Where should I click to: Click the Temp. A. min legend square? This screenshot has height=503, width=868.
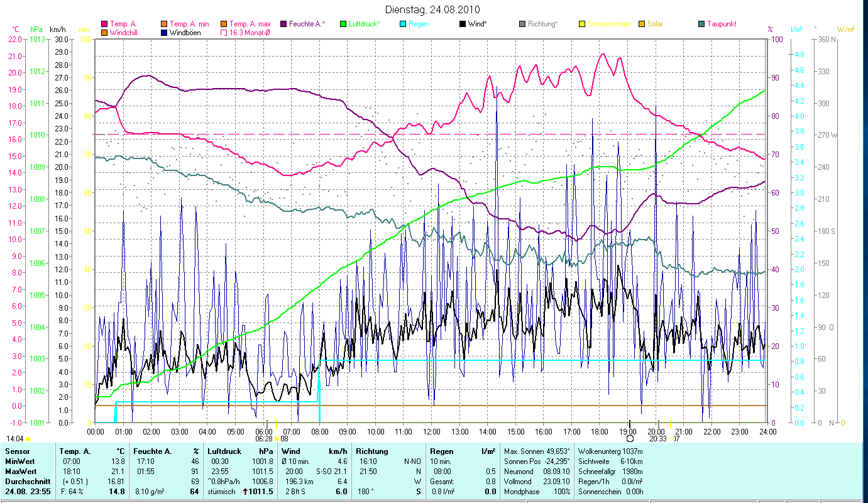(164, 24)
